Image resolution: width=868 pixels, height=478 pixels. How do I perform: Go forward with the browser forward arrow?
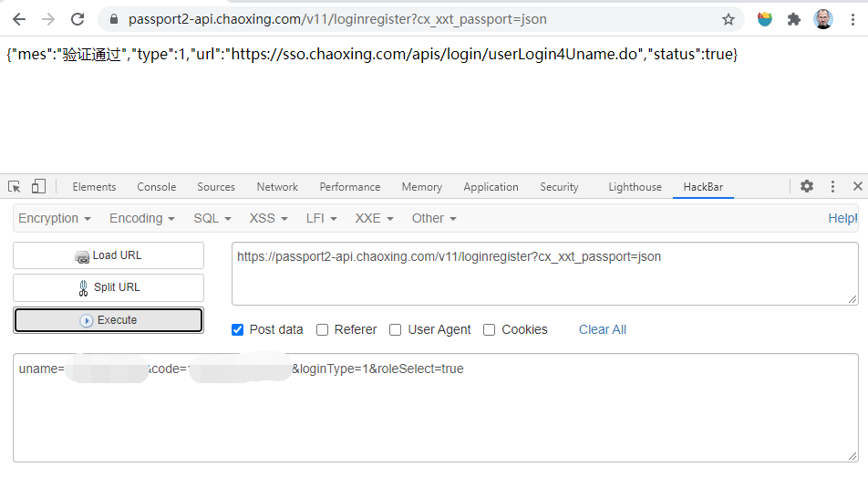48,19
